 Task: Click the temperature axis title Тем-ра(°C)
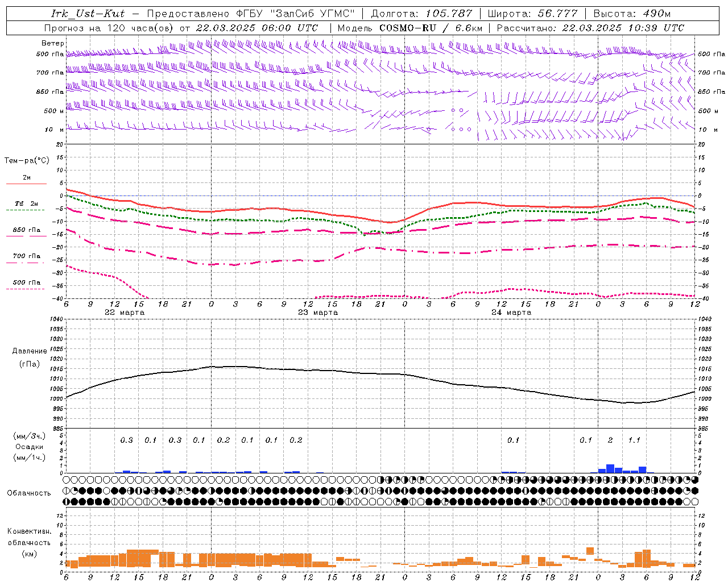point(27,161)
